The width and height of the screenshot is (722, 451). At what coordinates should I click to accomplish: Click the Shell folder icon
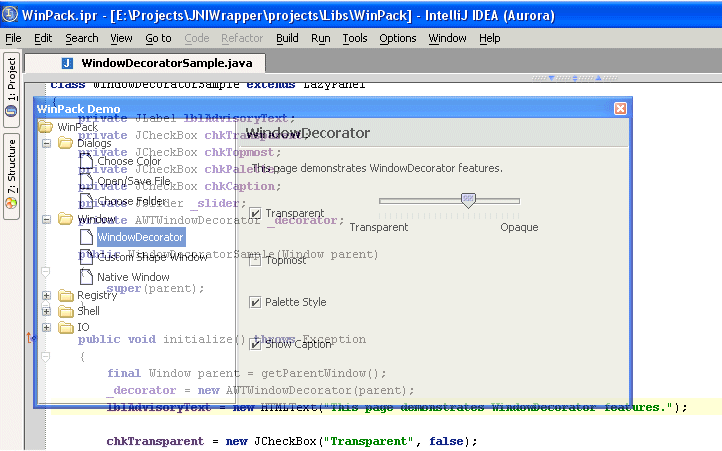66,311
